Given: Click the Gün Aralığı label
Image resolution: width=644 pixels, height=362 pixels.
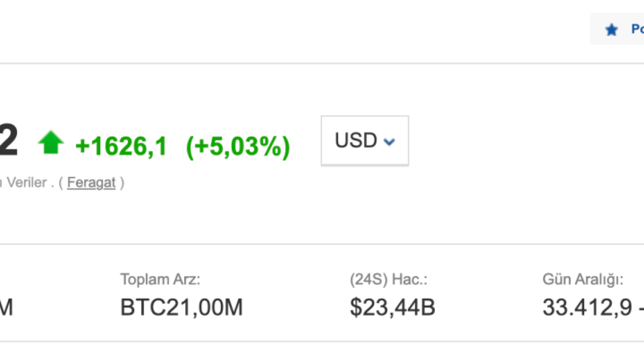Looking at the screenshot, I should pos(583,280).
